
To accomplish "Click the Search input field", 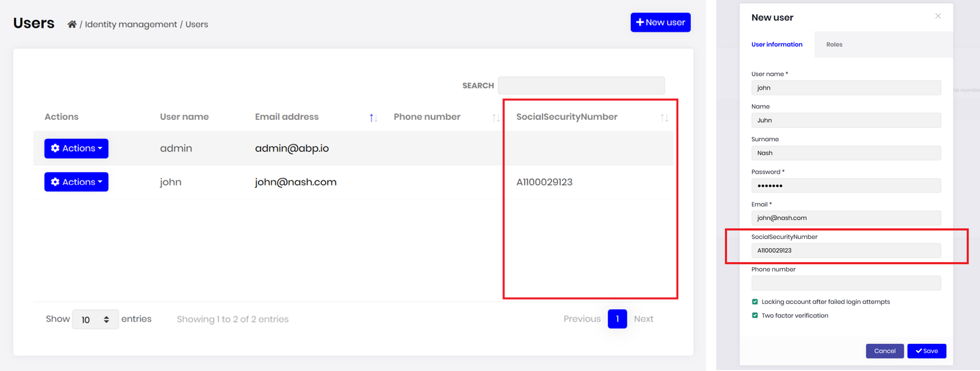I will pos(581,86).
